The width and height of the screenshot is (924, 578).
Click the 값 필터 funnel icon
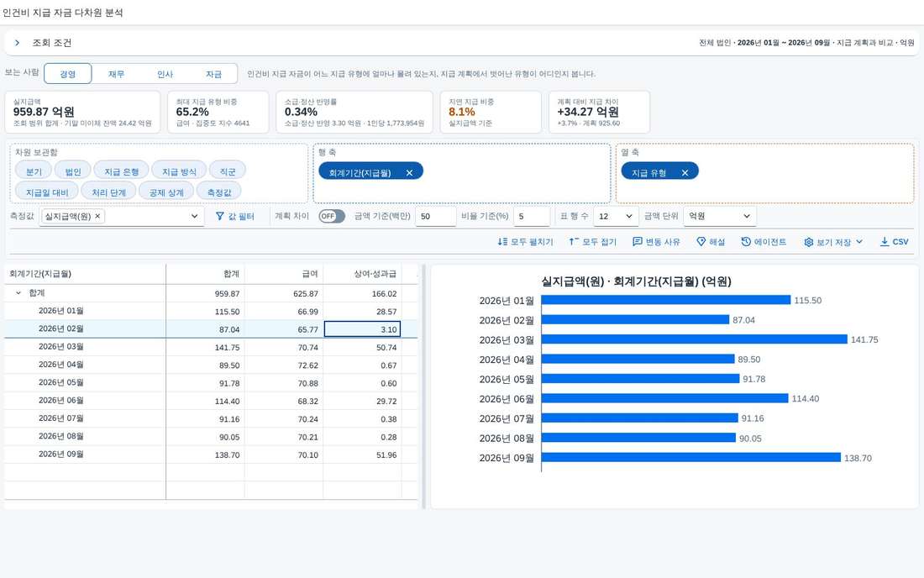[220, 216]
